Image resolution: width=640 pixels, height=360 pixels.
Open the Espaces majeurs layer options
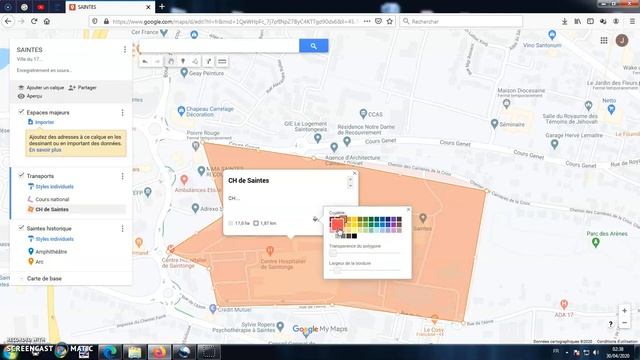[122, 113]
